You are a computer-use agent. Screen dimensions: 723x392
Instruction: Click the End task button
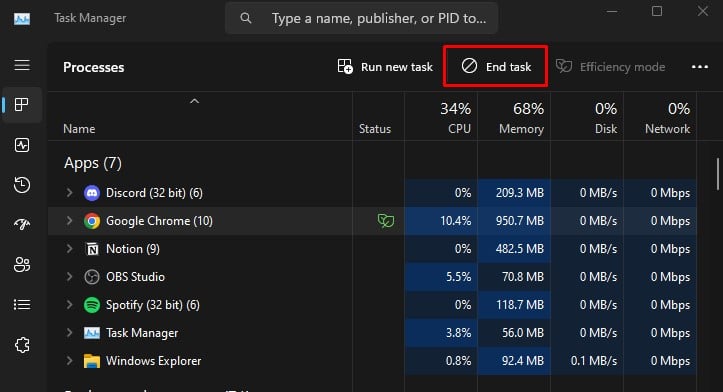(x=496, y=66)
